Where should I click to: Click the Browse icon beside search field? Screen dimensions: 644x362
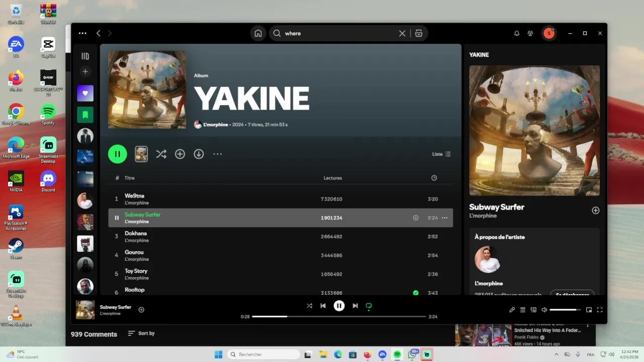click(419, 33)
